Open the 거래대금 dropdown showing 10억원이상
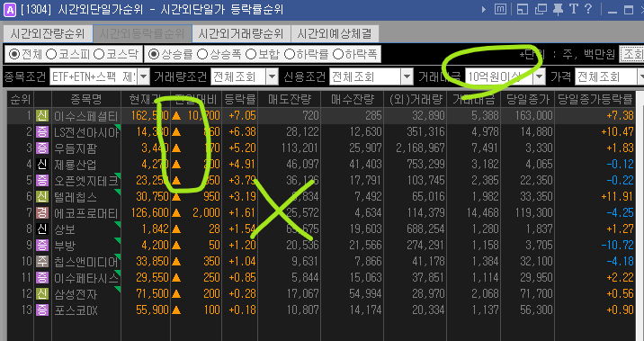Screen dimensions: 644x341 point(540,76)
